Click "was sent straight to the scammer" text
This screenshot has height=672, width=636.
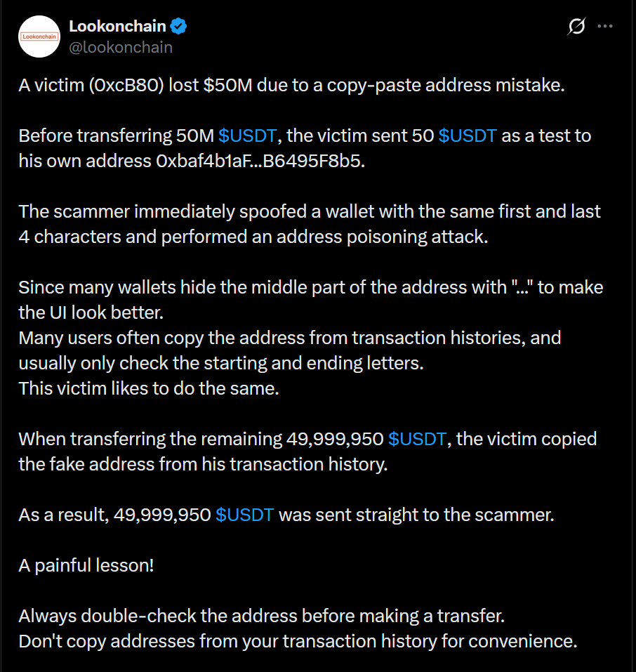pyautogui.click(x=417, y=515)
